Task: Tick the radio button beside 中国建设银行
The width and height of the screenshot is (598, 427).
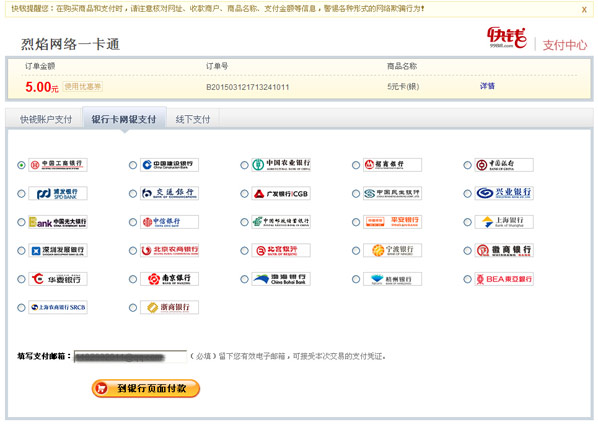Action: 133,165
